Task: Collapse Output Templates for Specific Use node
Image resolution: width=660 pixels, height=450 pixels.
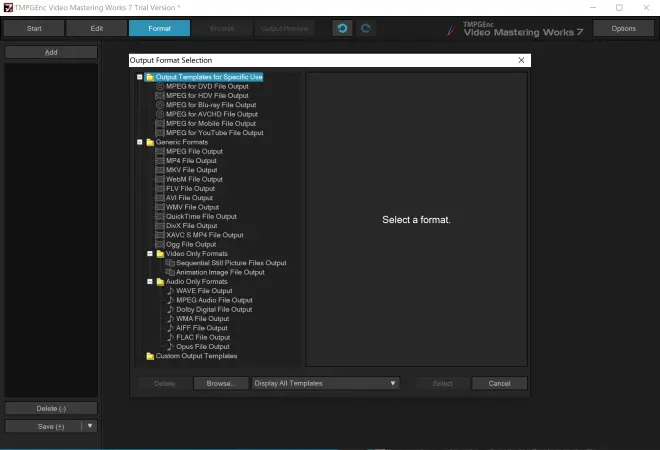Action: click(140, 77)
